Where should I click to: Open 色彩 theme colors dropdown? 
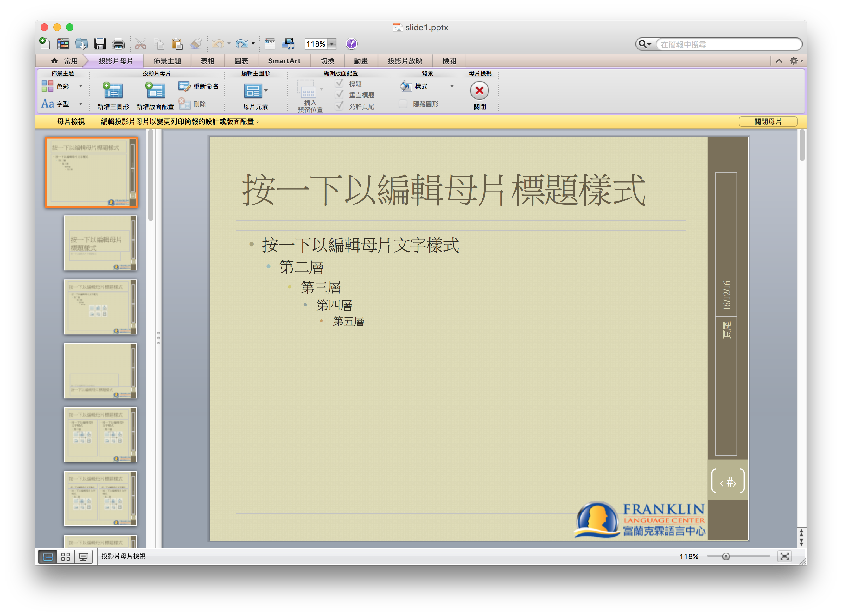pyautogui.click(x=80, y=86)
